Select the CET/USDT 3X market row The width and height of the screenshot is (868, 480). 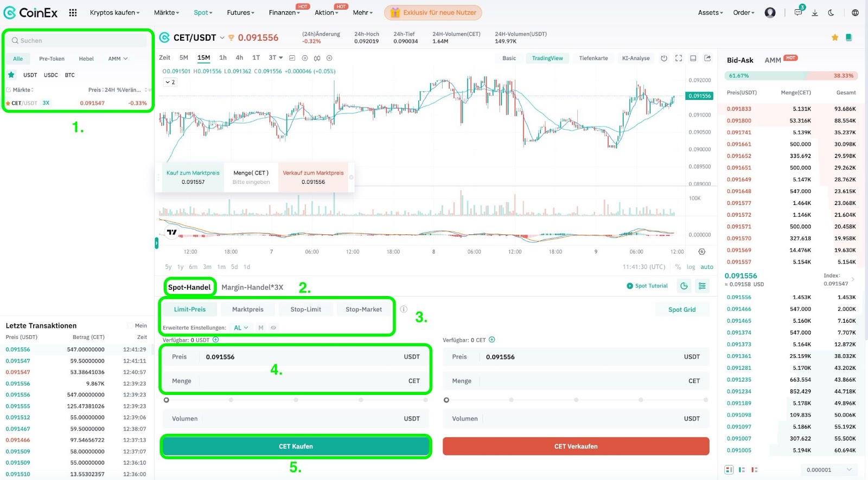coord(78,103)
